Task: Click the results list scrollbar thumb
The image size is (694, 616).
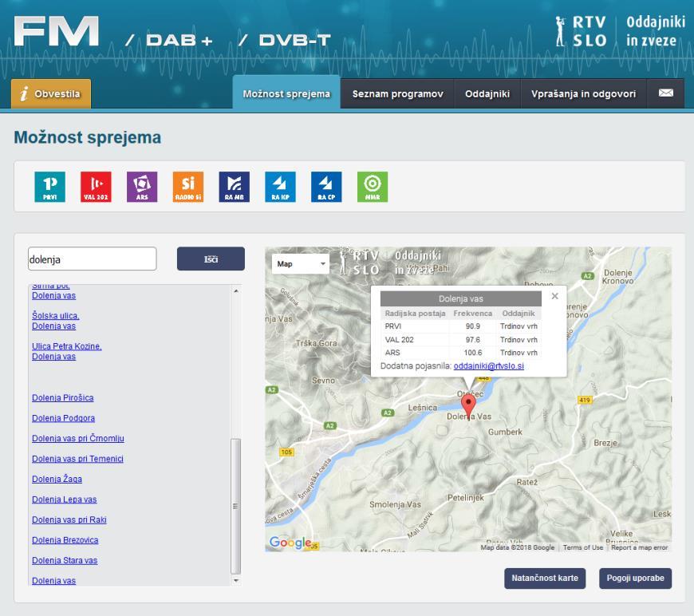Action: [236, 506]
